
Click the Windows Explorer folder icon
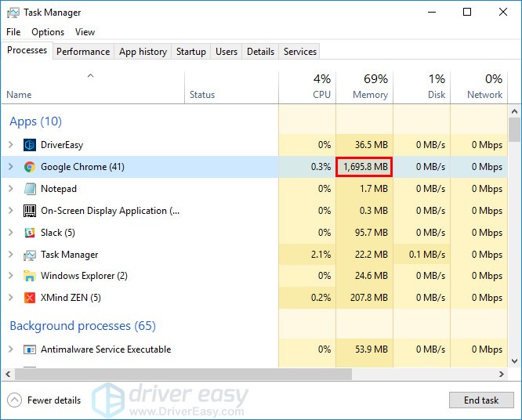coord(30,276)
